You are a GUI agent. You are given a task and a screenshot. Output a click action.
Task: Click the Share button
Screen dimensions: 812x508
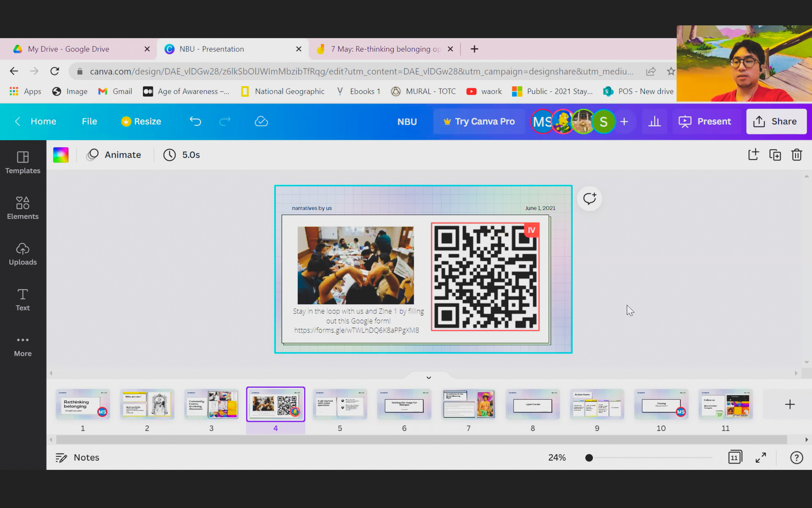pyautogui.click(x=776, y=121)
